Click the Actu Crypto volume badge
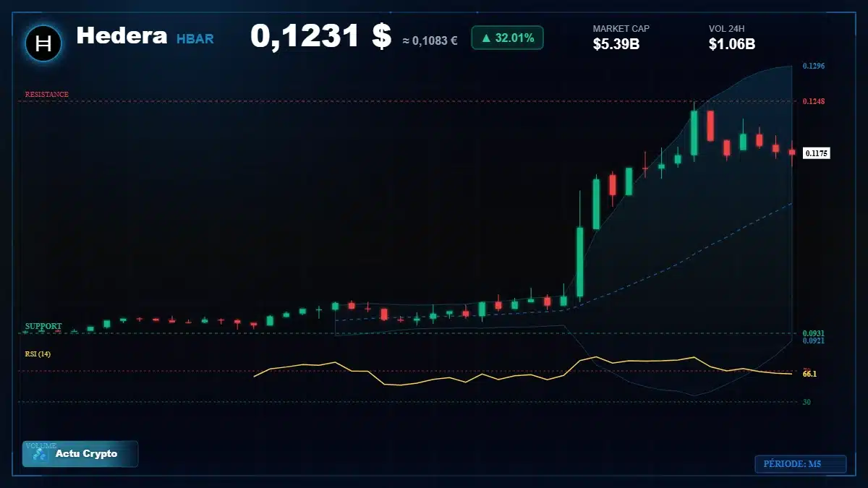Viewport: 868px width, 488px height. tap(80, 454)
